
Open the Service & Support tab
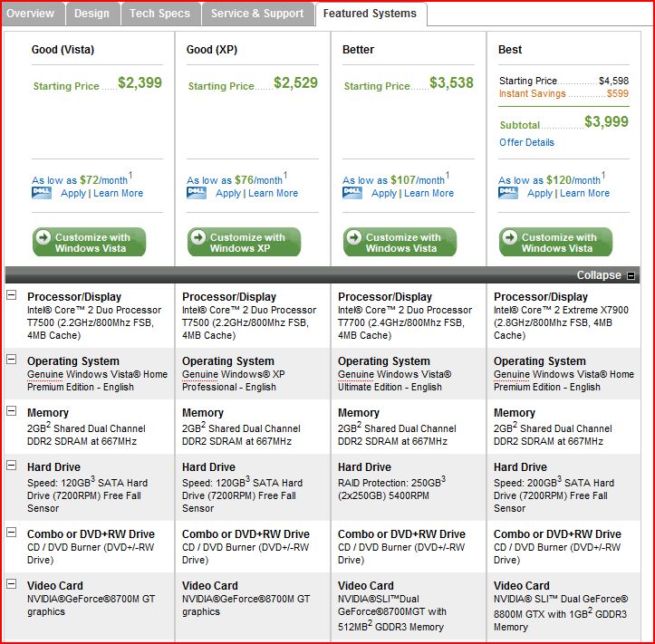pos(257,14)
